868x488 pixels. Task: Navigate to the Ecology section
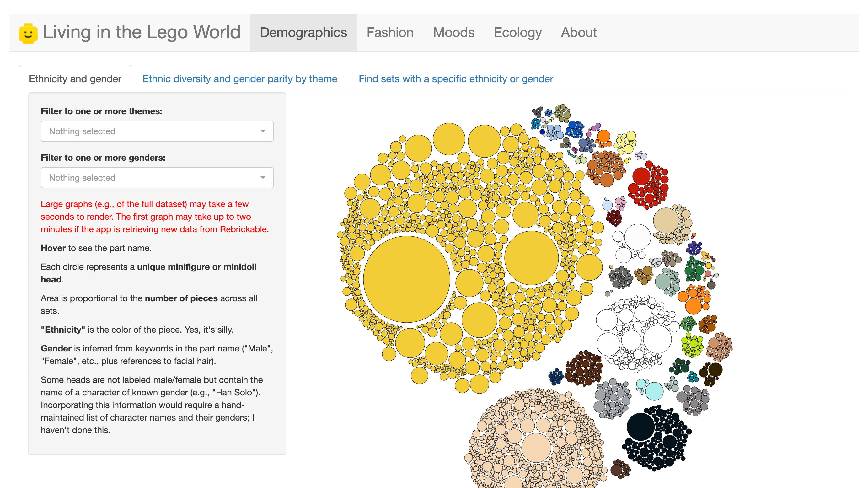(x=517, y=33)
